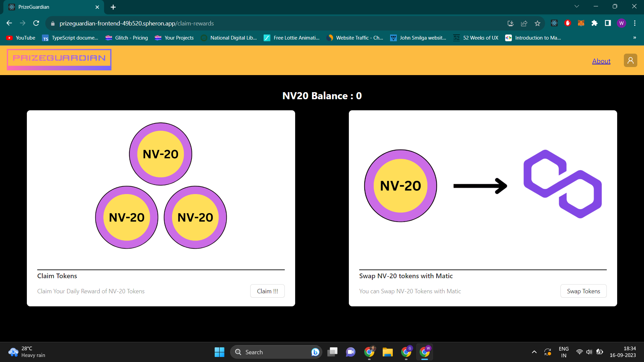Viewport: 644px width, 362px height.
Task: Show hidden system tray icons
Action: tap(534, 352)
